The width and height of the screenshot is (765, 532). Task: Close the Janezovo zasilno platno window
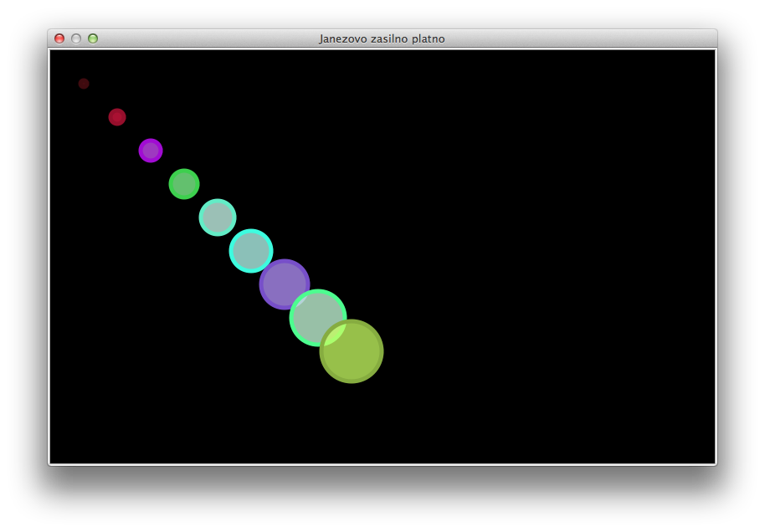(59, 38)
